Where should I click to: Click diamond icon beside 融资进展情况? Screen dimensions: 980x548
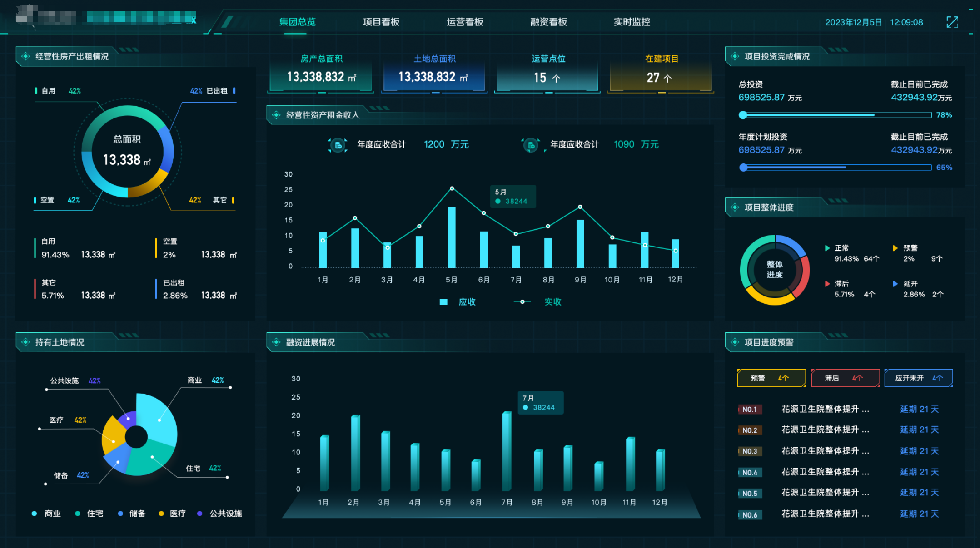(276, 342)
